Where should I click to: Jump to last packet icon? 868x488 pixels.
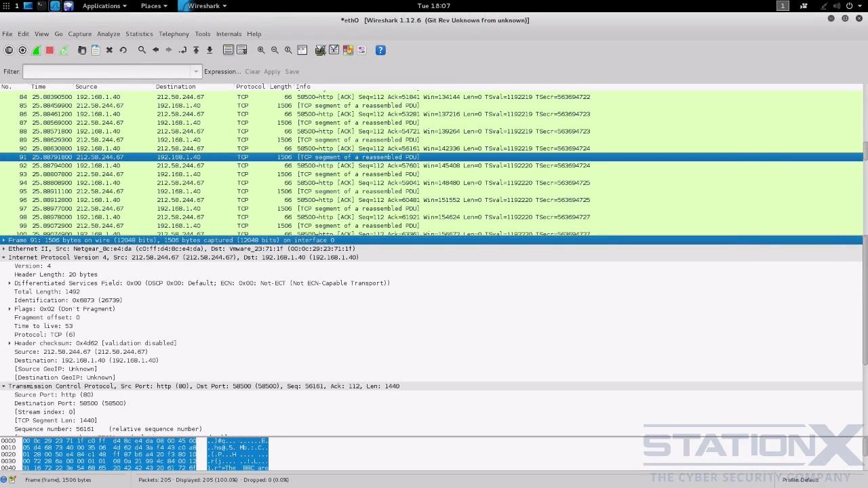210,50
